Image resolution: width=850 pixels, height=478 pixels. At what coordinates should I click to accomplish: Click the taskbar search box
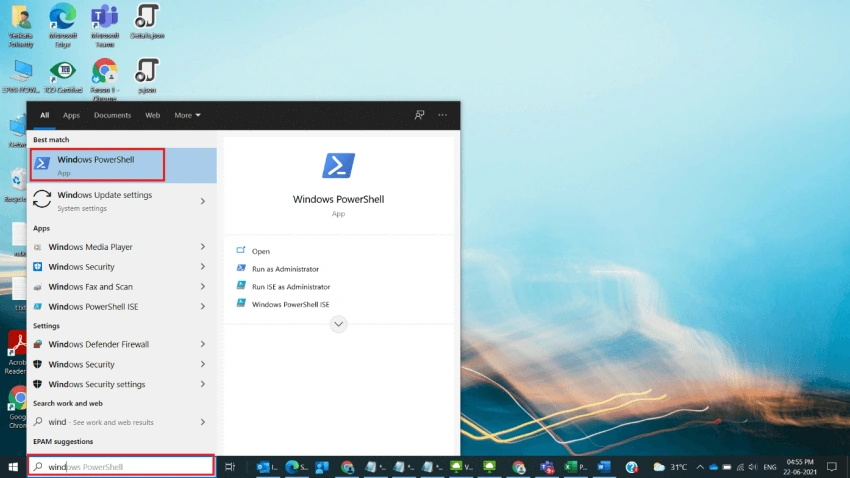121,466
